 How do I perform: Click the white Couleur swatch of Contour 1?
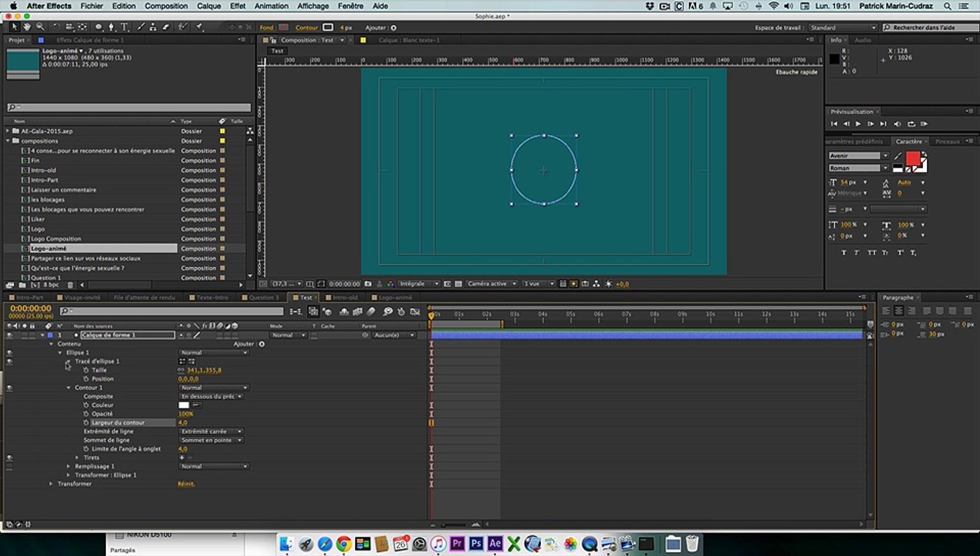[x=184, y=405]
